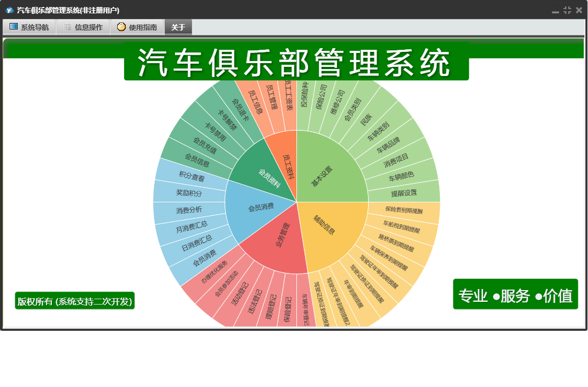The image size is (588, 387).
Task: Choose the 办理优化服务 segment
Action: pyautogui.click(x=214, y=272)
